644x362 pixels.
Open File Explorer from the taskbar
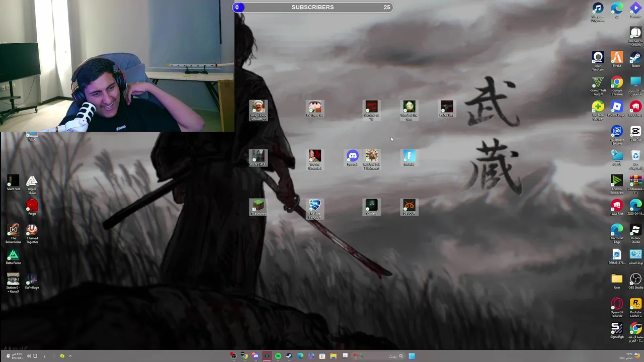[x=333, y=356]
